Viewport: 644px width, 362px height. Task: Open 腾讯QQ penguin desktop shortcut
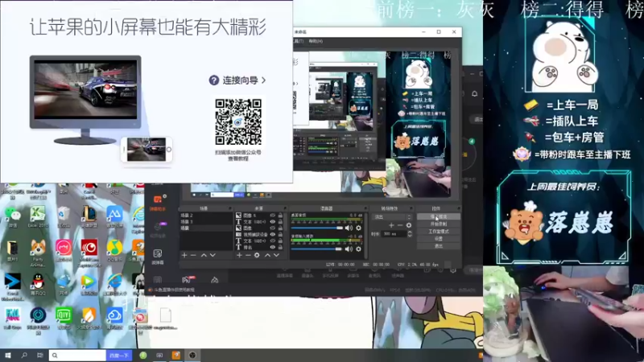tap(38, 285)
